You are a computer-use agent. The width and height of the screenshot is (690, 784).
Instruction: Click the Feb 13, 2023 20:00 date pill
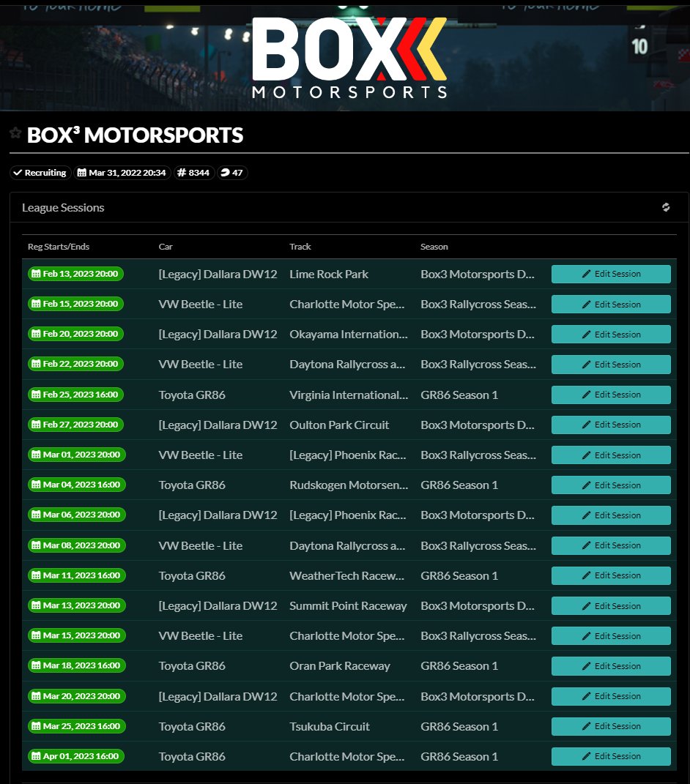click(75, 274)
